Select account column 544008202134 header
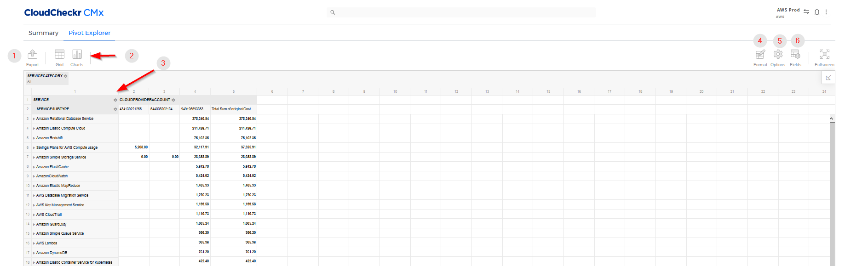Viewport: 868px width, 266px height. click(x=164, y=109)
